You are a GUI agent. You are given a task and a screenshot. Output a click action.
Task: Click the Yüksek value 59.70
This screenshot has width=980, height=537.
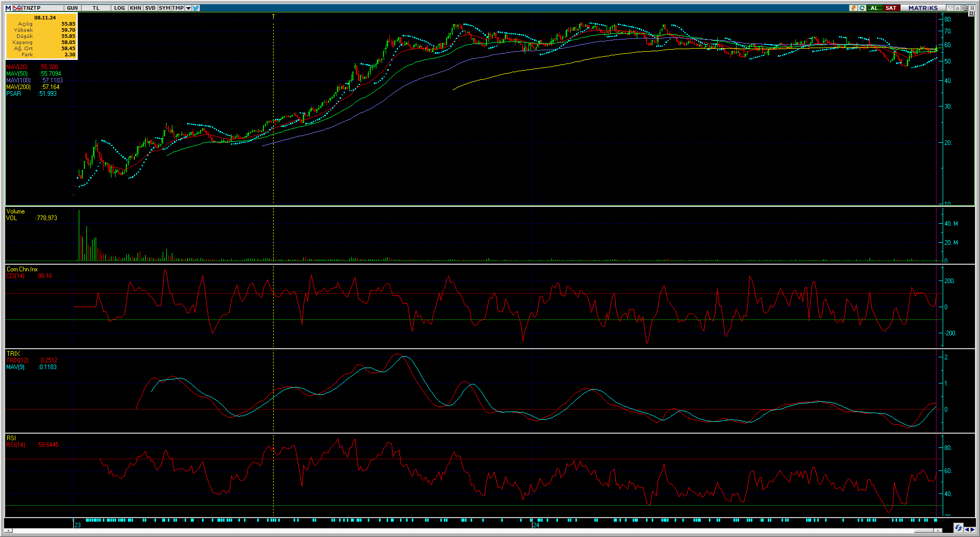point(68,30)
